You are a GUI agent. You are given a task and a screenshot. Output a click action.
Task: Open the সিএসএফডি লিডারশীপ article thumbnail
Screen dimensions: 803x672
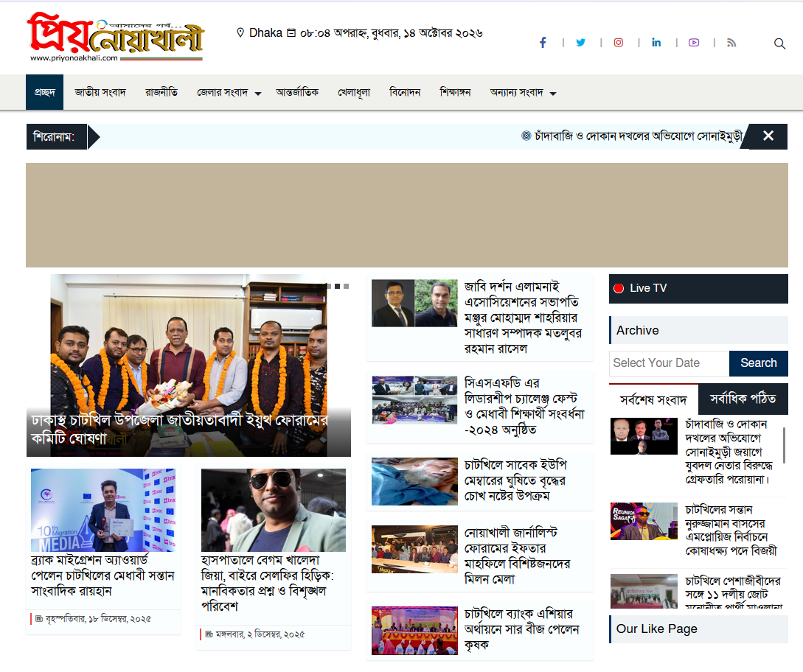point(415,399)
